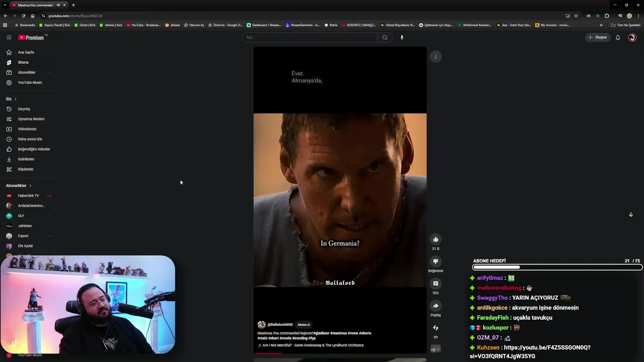
Task: Open Abonelikler in the sidebar
Action: point(27,72)
